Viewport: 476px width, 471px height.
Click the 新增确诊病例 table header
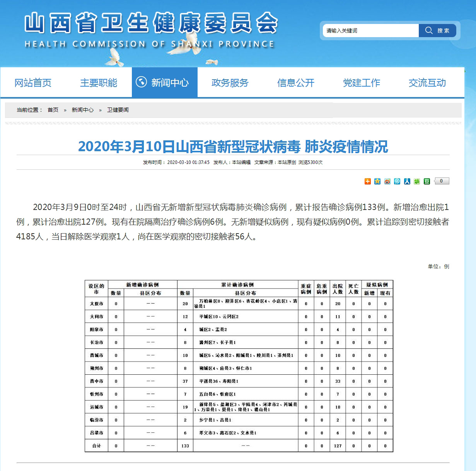[x=142, y=285]
